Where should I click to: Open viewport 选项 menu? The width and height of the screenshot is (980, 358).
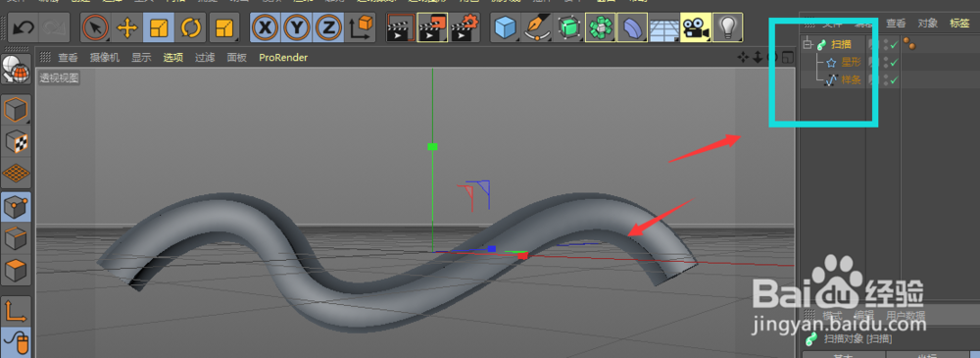(173, 58)
